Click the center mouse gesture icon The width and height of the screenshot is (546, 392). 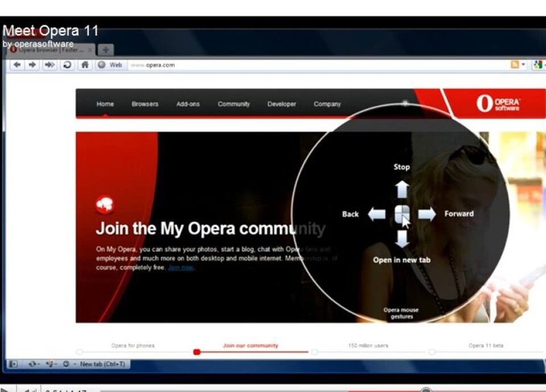[402, 214]
